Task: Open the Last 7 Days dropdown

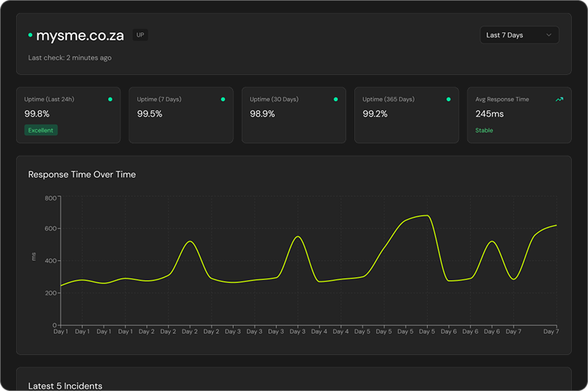Action: 520,35
